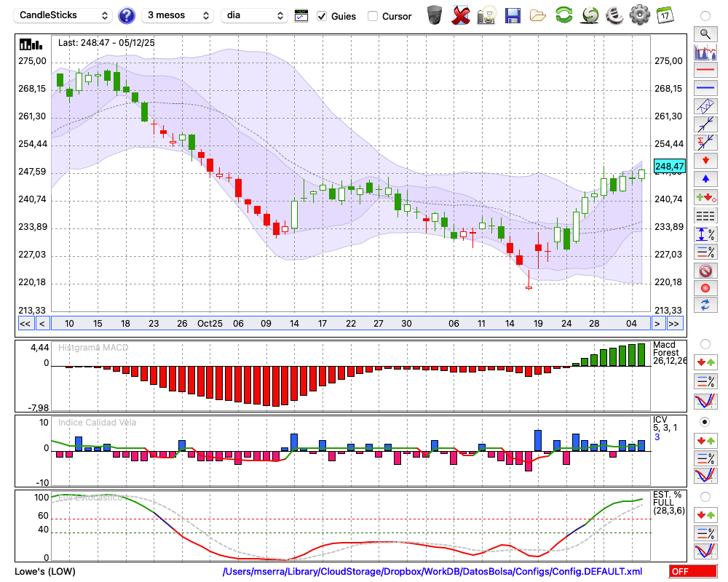Image resolution: width=728 pixels, height=582 pixels.
Task: Save with the blue floppy disk icon
Action: point(513,16)
